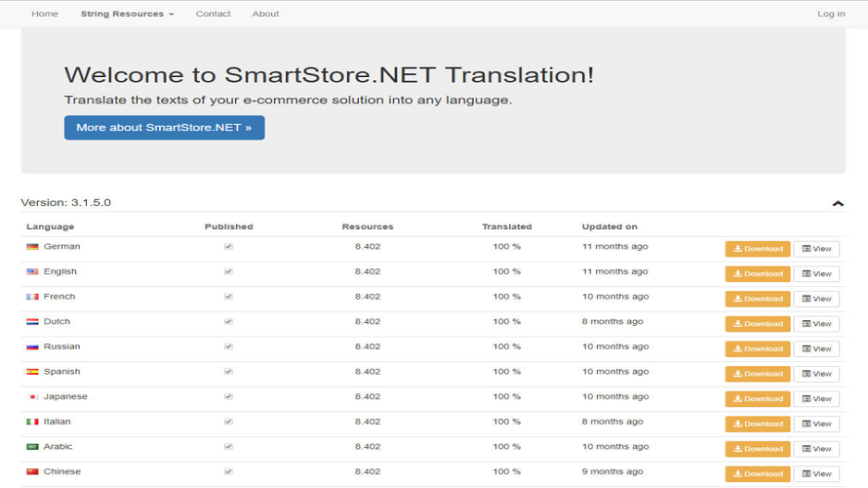Click the Italian flag icon
This screenshot has height=488, width=868.
(32, 422)
